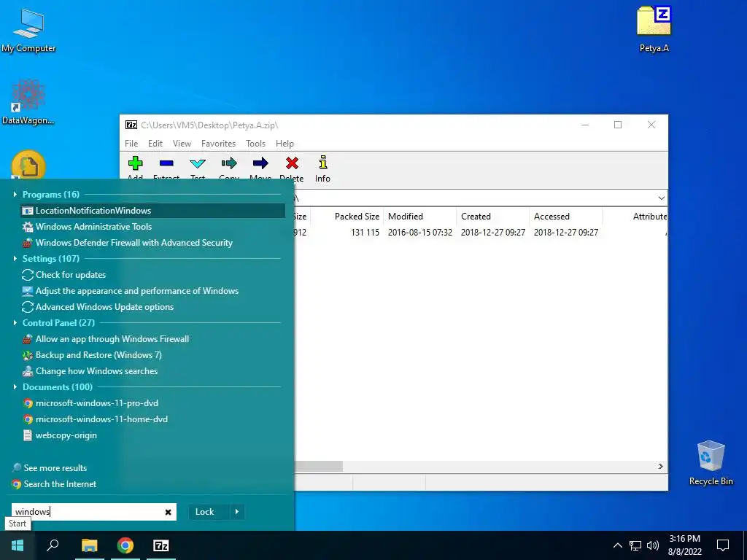Sort by Modified column header
Screen dimensions: 747x560
[419, 216]
